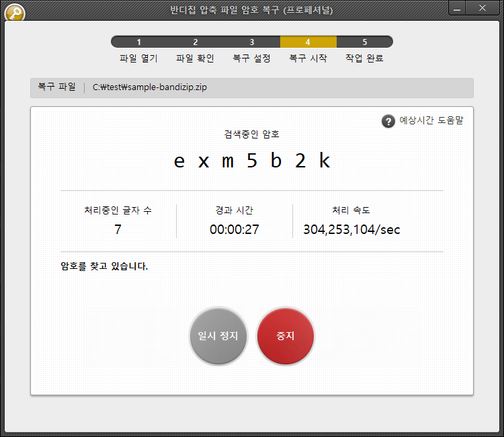Click the 검색중인 암호 heading
504x437 pixels.
pyautogui.click(x=252, y=134)
